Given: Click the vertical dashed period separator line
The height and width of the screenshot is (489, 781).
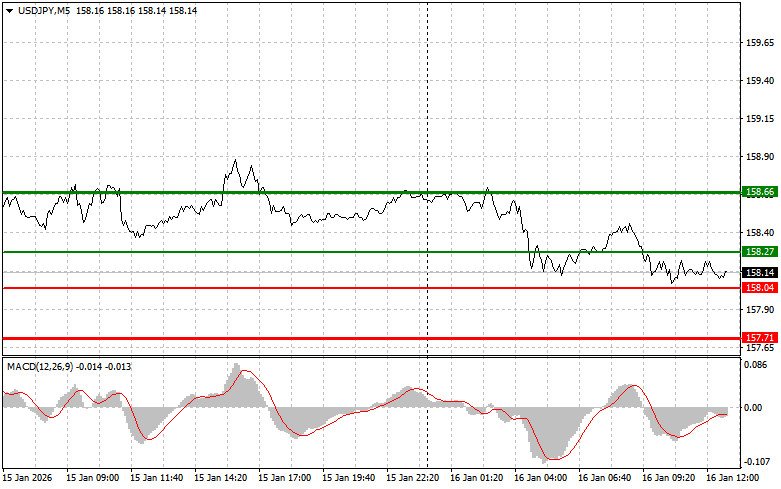Looking at the screenshot, I should pyautogui.click(x=427, y=200).
